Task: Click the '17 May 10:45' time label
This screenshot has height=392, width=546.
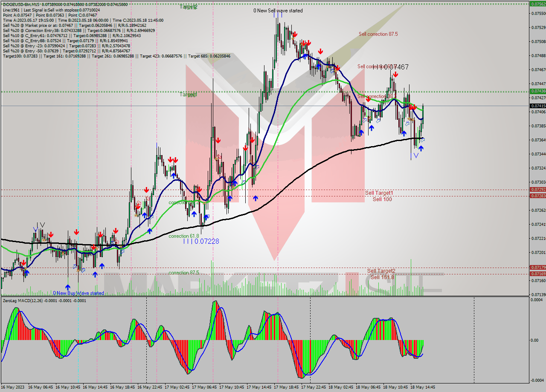Action: (x=232, y=387)
